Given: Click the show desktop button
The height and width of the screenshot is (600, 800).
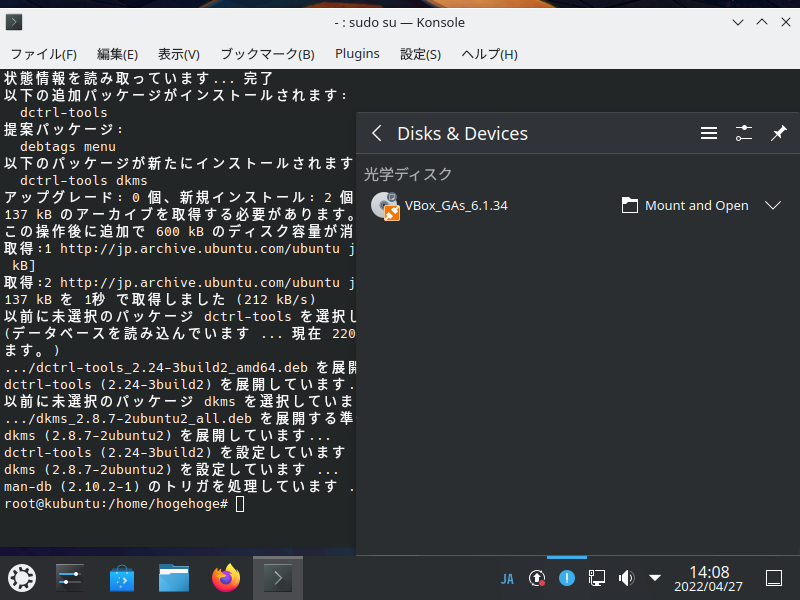Looking at the screenshot, I should [x=774, y=578].
